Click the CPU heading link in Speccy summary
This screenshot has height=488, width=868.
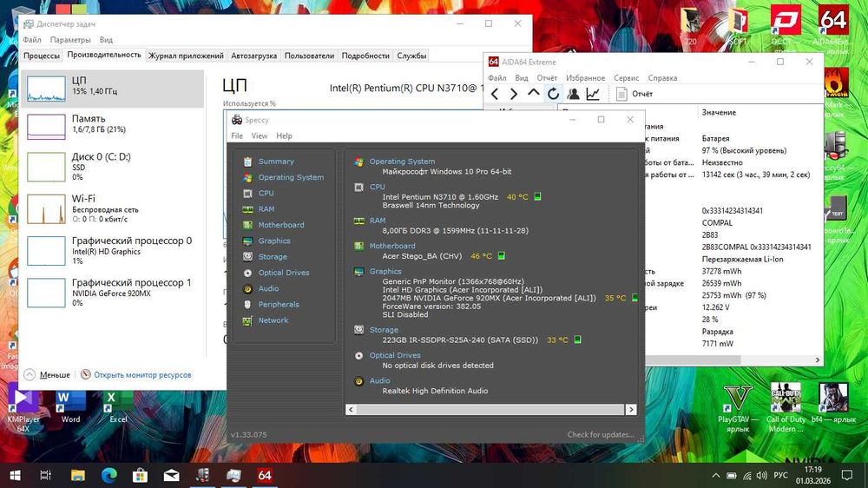click(x=377, y=187)
